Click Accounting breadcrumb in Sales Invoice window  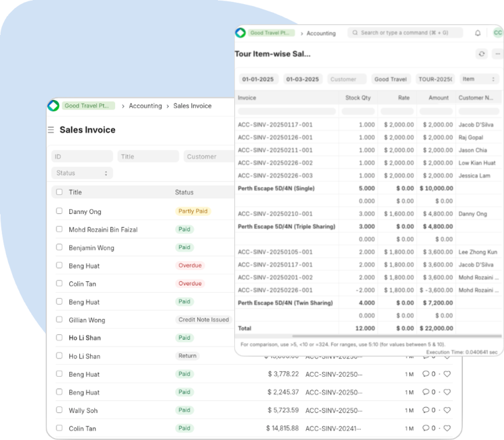(145, 106)
